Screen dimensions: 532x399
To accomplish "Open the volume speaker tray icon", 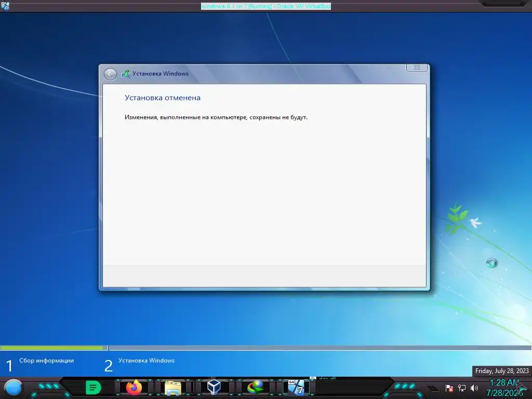I will (x=474, y=388).
